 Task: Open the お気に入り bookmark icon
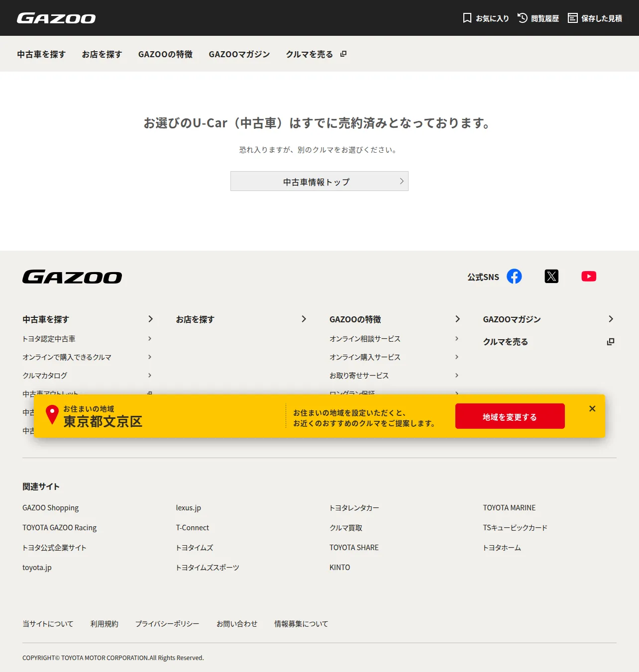point(467,18)
